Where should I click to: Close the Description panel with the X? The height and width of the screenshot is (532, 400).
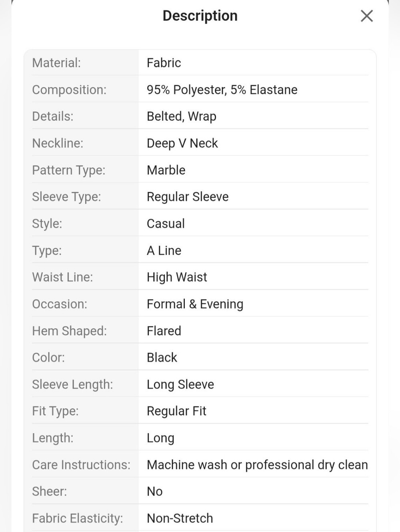[367, 16]
